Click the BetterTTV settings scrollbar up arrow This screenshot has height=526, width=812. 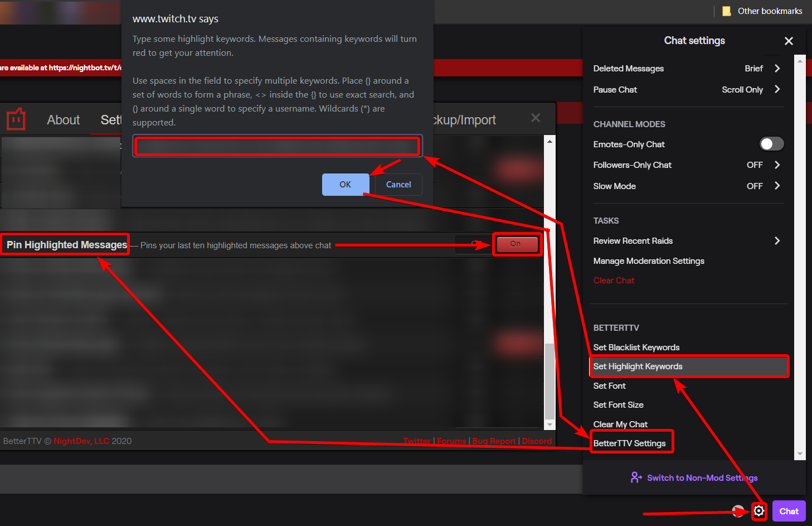[550, 141]
